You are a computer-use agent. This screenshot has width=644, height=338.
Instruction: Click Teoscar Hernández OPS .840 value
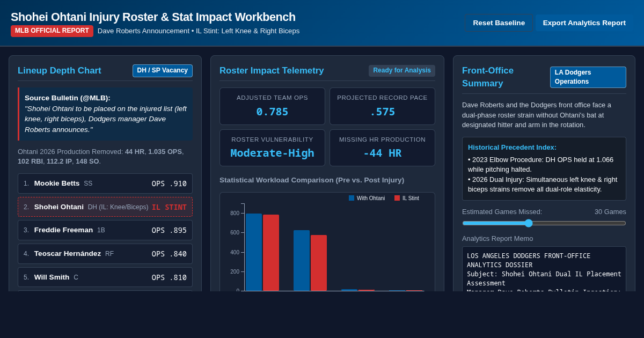pos(169,254)
